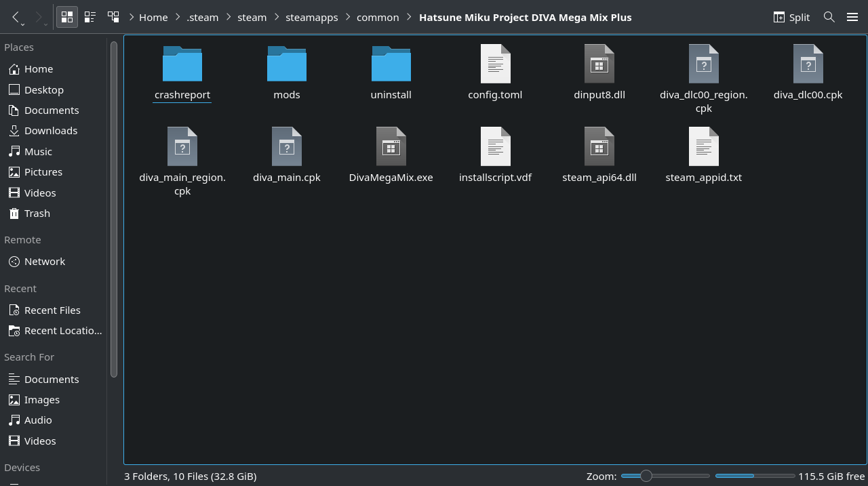This screenshot has width=868, height=486.
Task: Open the hamburger menu
Action: 852,17
